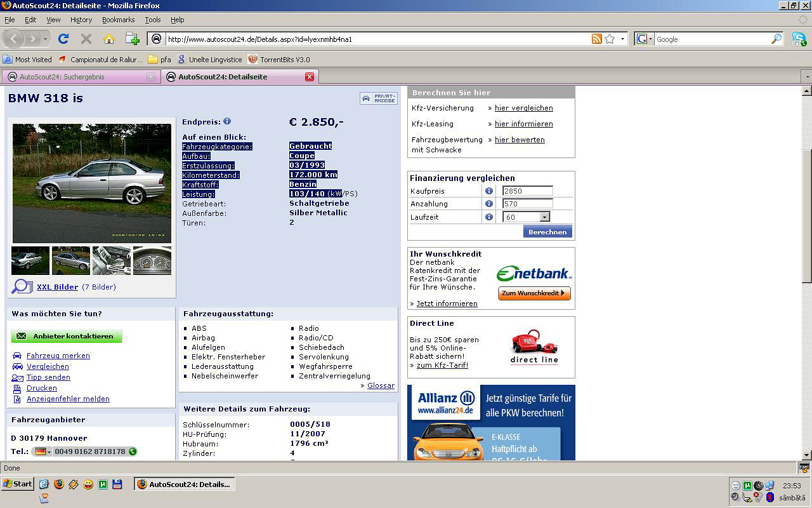The image size is (812, 508).
Task: Open the list all tabs dropdown
Action: click(x=807, y=77)
